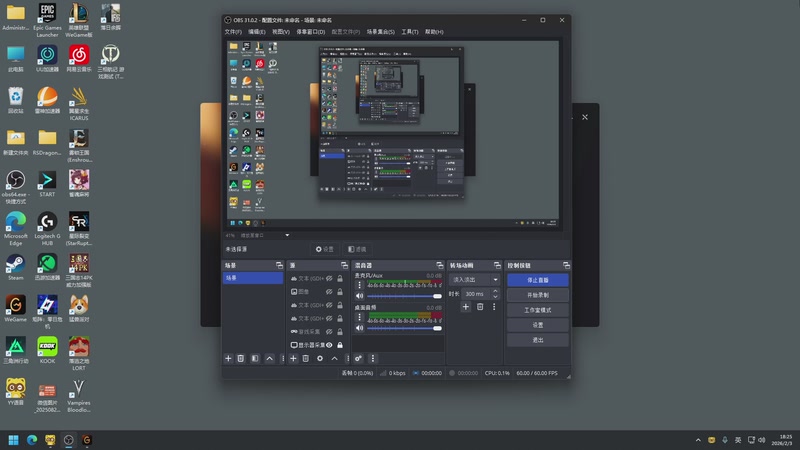800x450 pixels.
Task: Open 设置 in the controls dock
Action: (x=538, y=325)
